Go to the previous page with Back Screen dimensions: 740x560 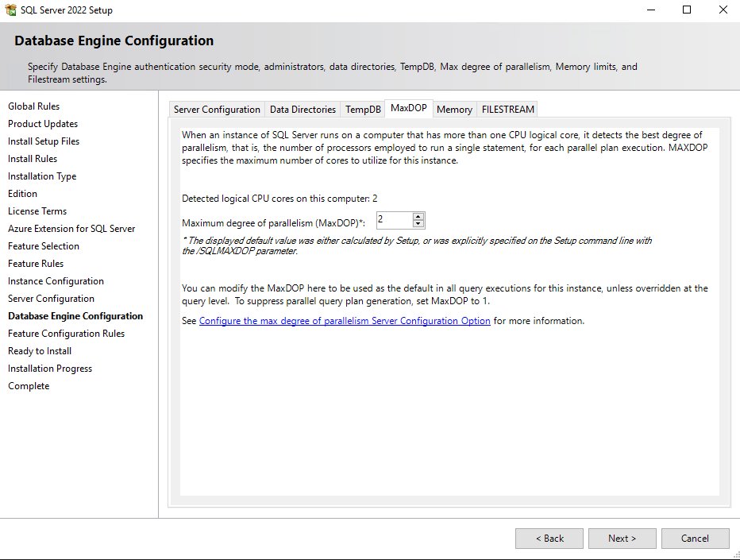tap(549, 539)
